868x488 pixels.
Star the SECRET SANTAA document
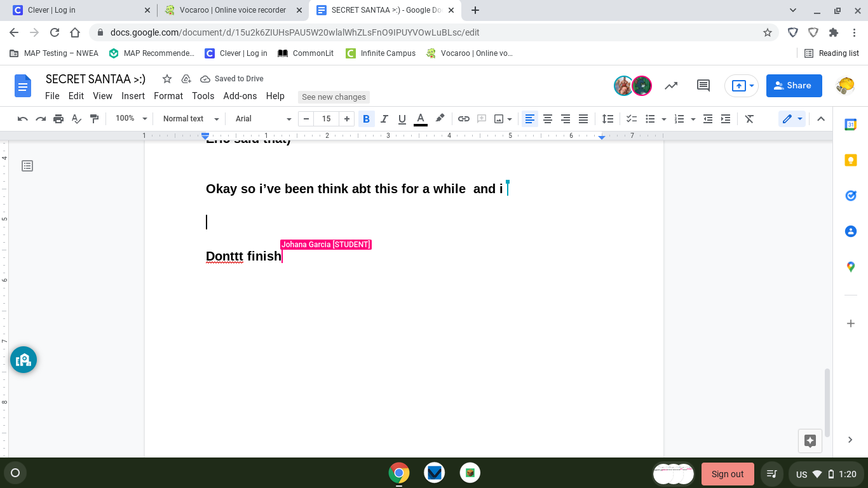tap(167, 79)
